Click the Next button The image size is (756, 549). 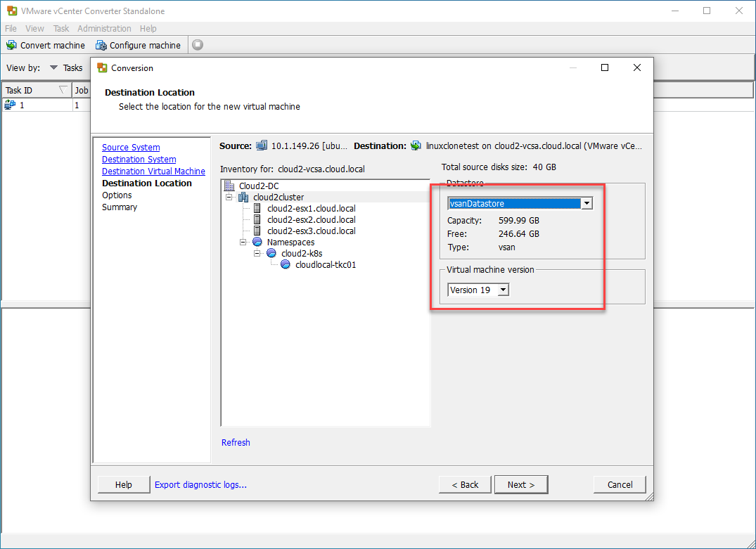(x=521, y=485)
